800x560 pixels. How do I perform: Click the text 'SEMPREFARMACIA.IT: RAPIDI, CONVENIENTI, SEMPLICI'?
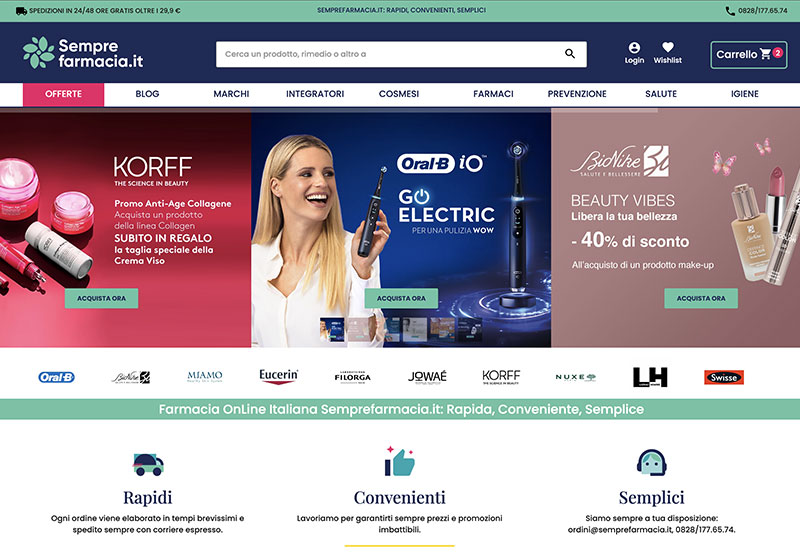pyautogui.click(x=401, y=10)
